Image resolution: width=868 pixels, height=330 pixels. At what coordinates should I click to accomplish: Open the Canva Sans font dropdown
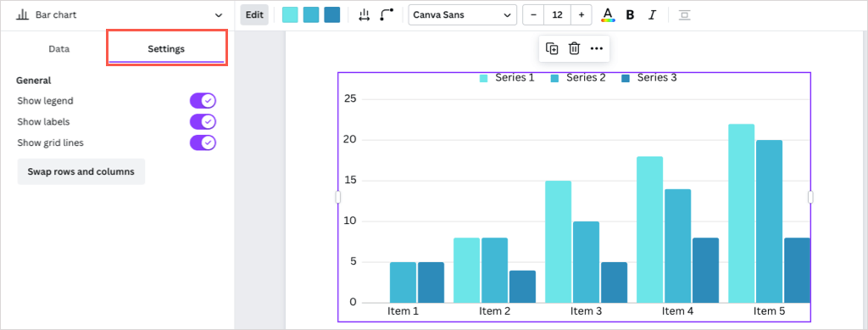tap(462, 15)
